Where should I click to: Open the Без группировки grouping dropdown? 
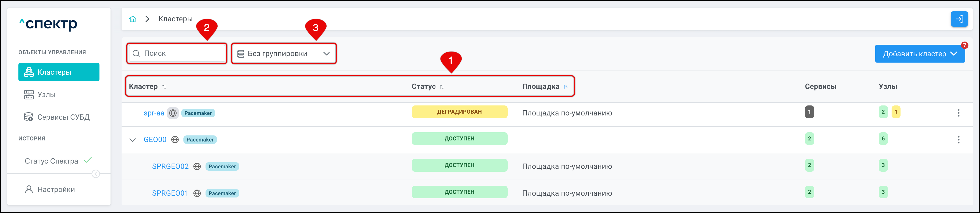[x=283, y=54]
